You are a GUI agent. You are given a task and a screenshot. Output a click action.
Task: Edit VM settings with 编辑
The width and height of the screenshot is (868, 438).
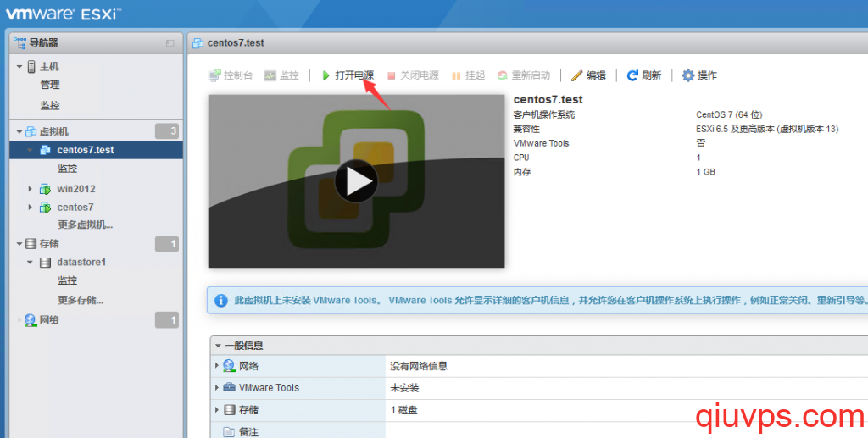coord(588,75)
